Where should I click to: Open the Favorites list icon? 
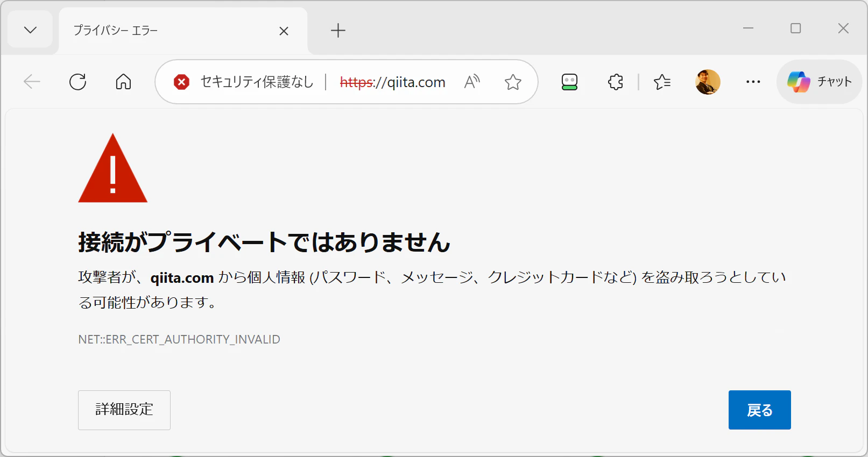click(x=662, y=82)
